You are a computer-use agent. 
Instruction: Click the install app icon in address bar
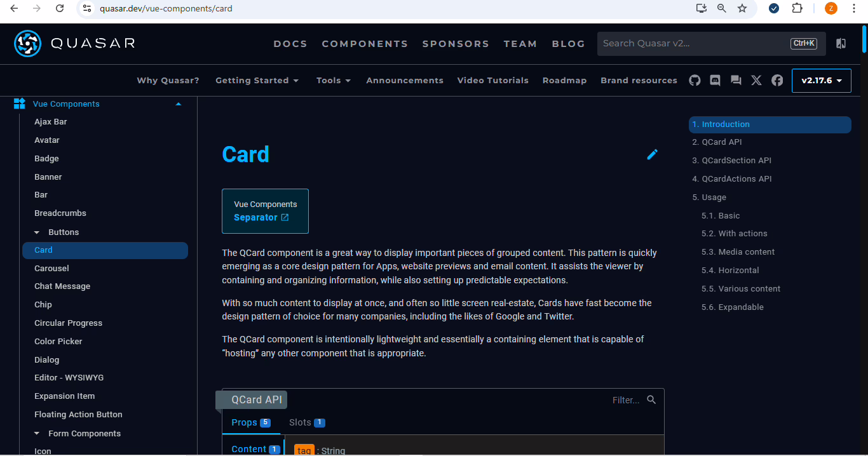(702, 8)
